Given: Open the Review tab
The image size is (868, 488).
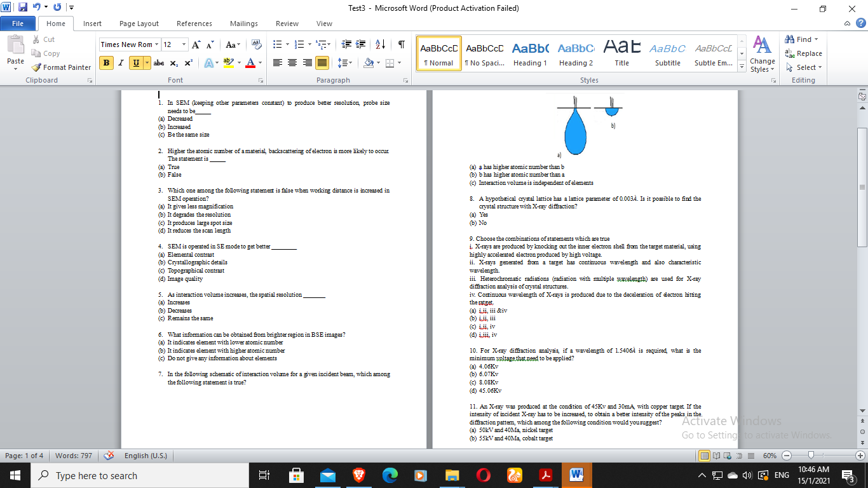Looking at the screenshot, I should tap(287, 23).
